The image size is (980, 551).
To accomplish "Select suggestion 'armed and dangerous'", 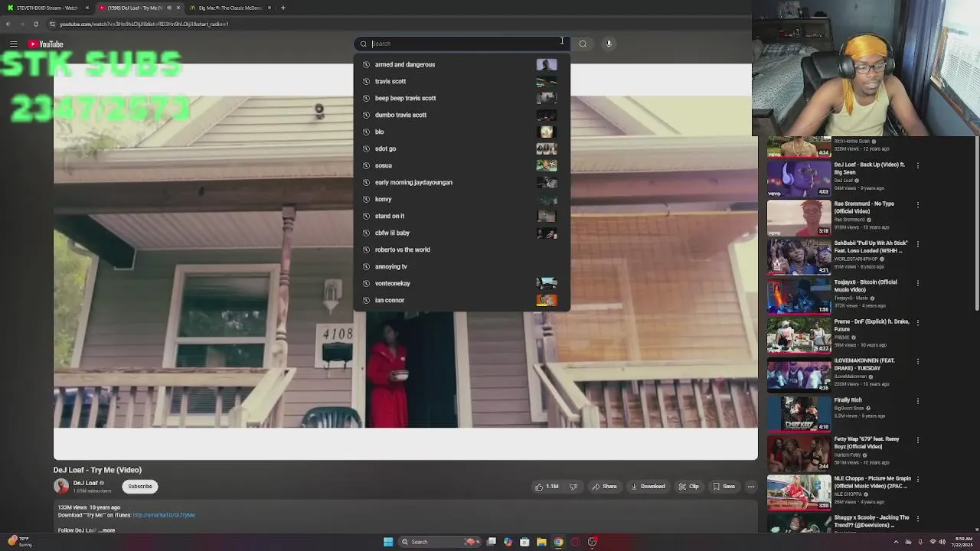I will coord(462,64).
